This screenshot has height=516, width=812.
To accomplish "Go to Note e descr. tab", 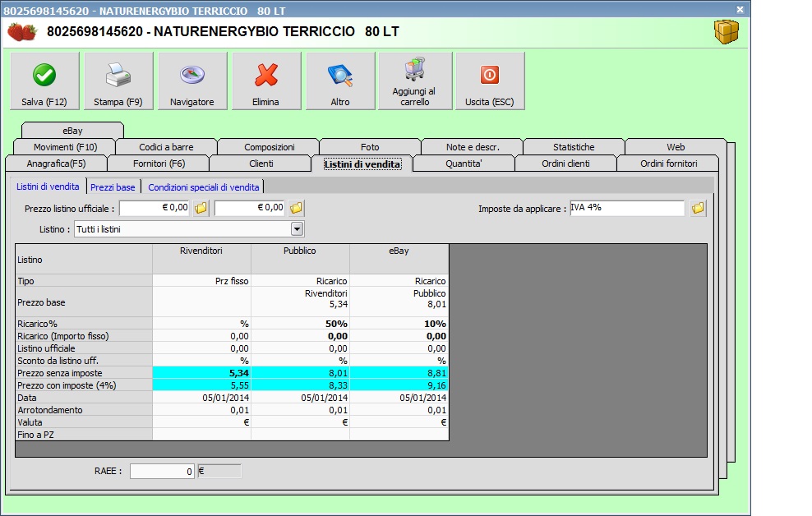I will click(x=473, y=147).
